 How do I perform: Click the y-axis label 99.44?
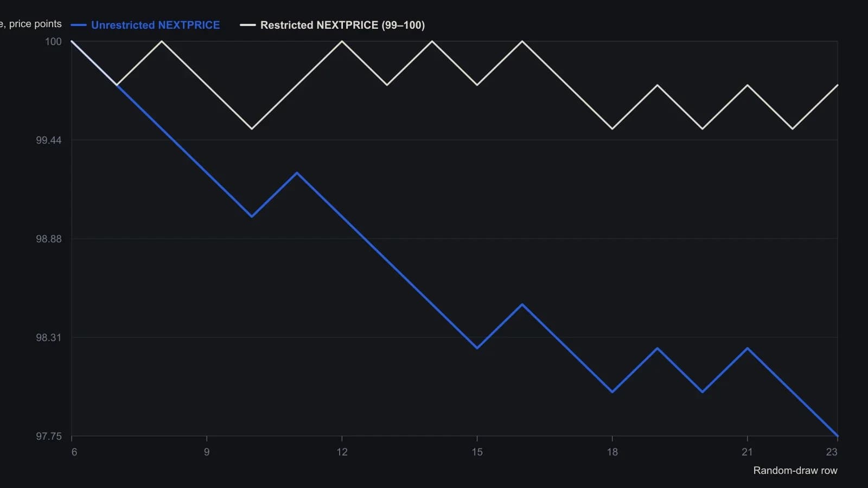point(49,140)
